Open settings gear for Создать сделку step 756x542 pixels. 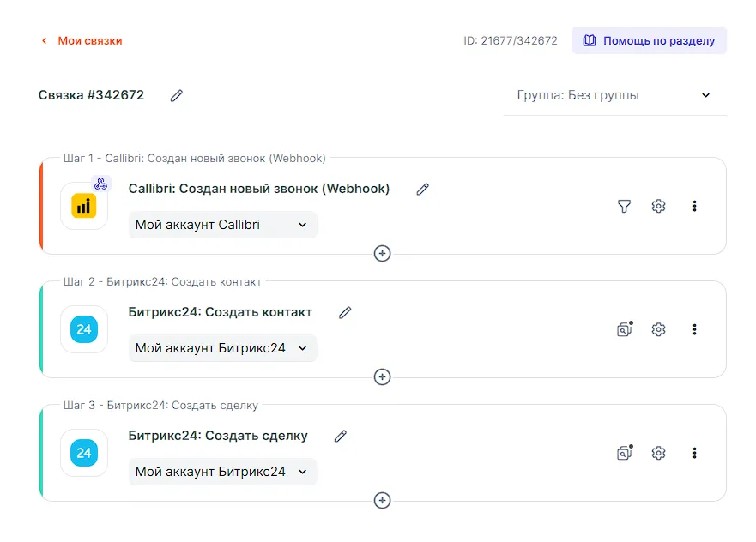pos(658,453)
